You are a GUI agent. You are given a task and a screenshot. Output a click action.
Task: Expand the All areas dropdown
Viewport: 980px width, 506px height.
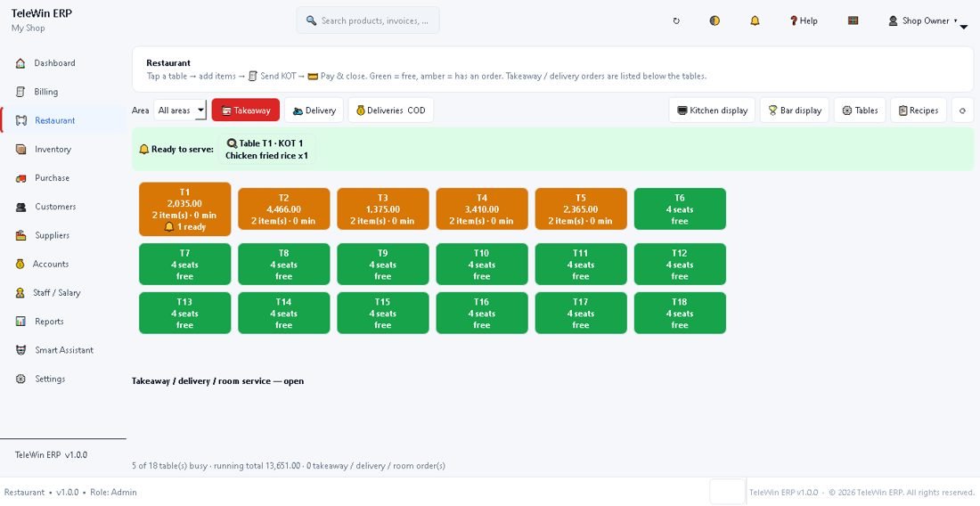tap(180, 110)
